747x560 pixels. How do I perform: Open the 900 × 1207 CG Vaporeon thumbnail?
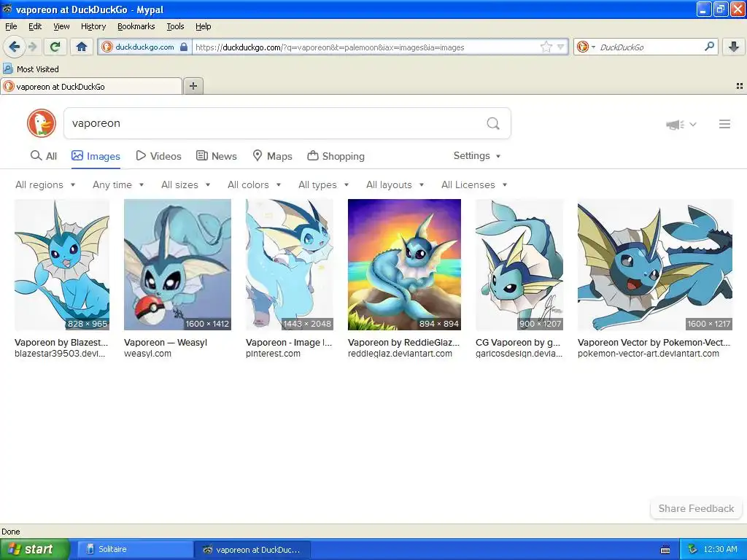point(519,265)
